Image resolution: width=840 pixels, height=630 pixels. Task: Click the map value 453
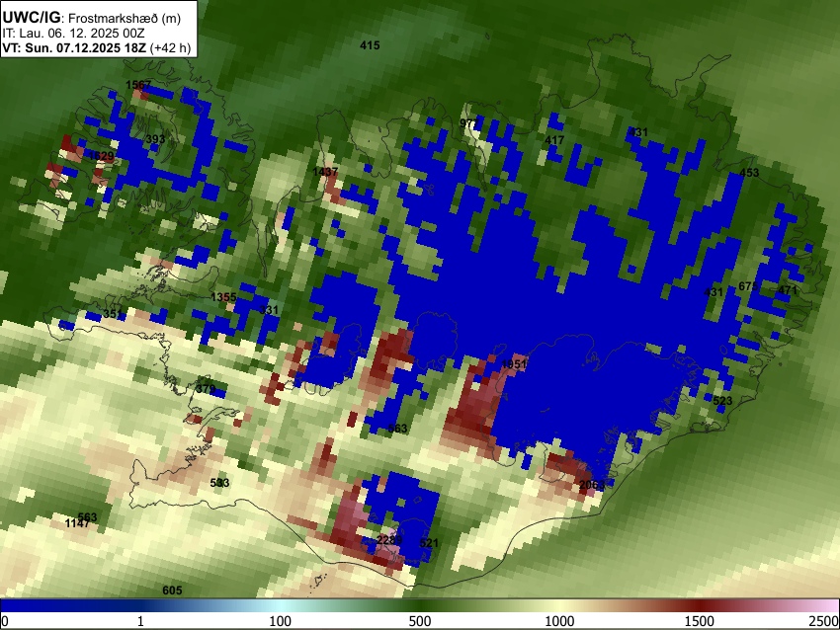749,173
